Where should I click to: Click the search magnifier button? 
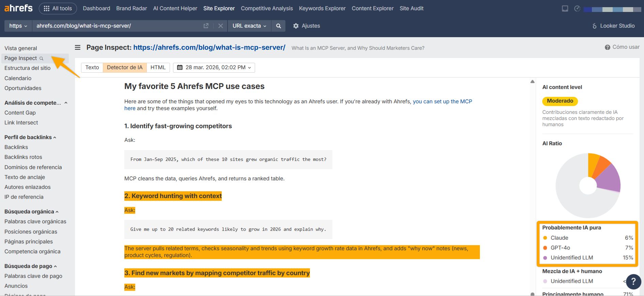[279, 26]
